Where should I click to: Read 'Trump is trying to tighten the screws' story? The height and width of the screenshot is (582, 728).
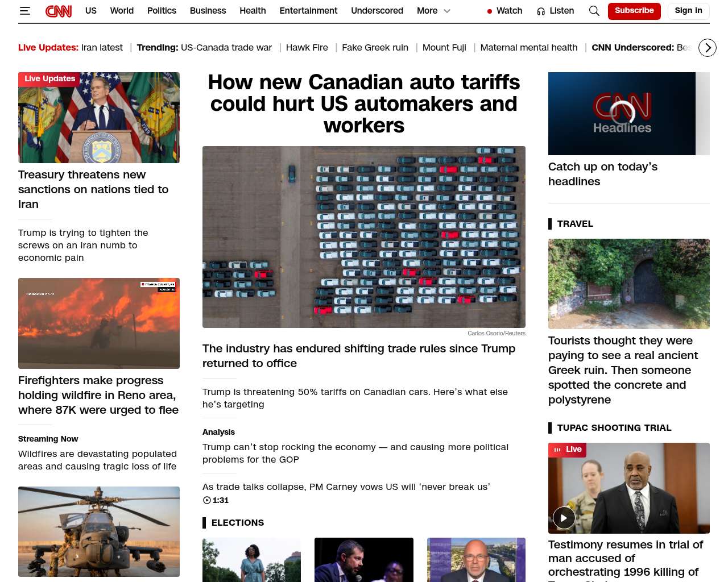pyautogui.click(x=83, y=245)
